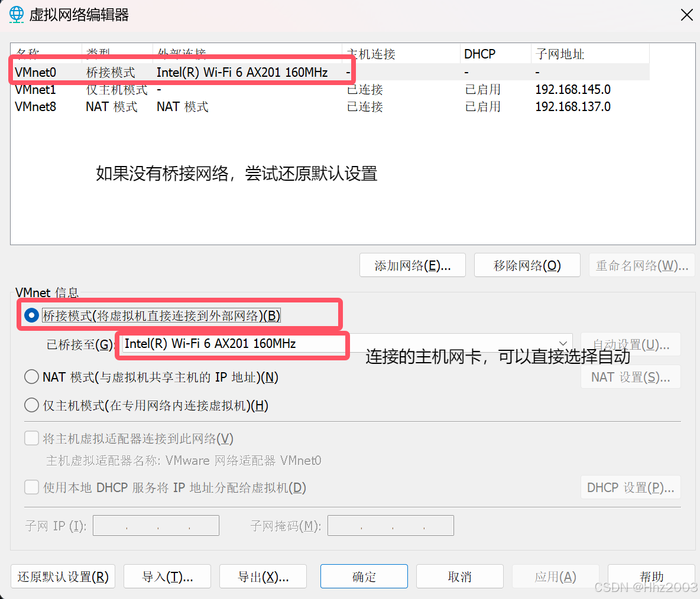Open 帮助 help button

coord(652,576)
